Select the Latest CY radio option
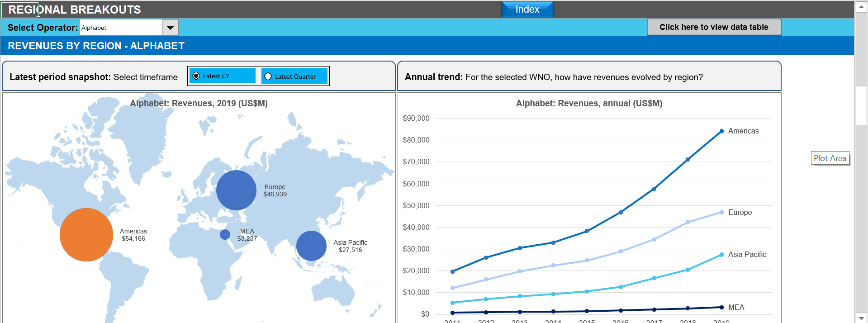This screenshot has width=868, height=323. coord(196,76)
